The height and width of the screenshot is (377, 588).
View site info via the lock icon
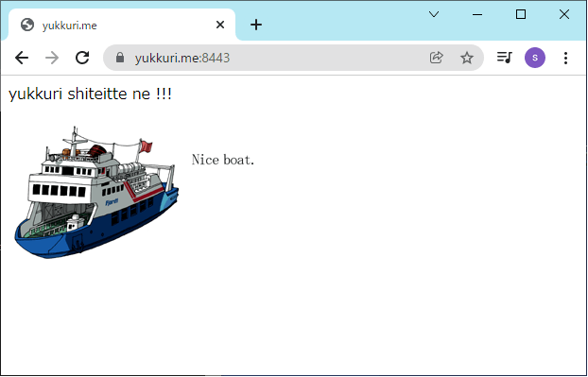120,58
